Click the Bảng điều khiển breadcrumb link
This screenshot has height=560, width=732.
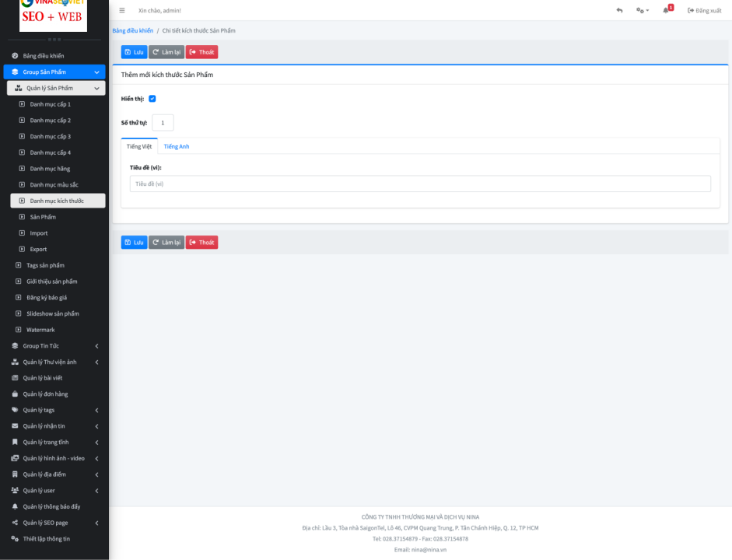132,31
